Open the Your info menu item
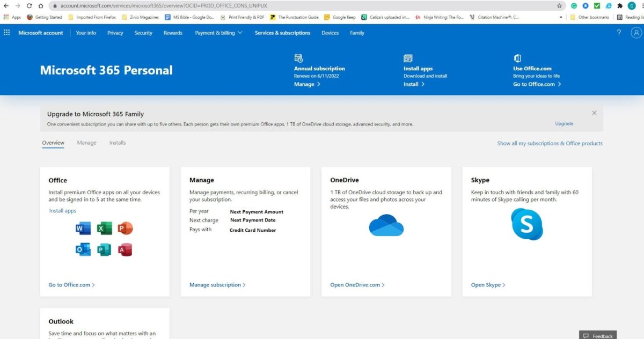The image size is (644, 339). pyautogui.click(x=86, y=33)
